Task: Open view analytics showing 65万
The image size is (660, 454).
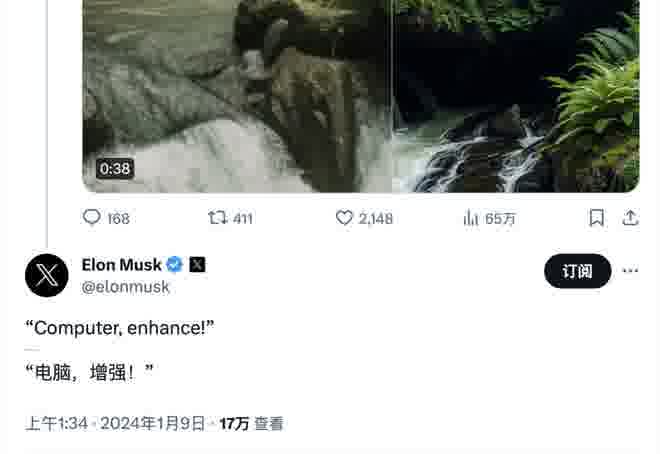Action: click(x=472, y=218)
